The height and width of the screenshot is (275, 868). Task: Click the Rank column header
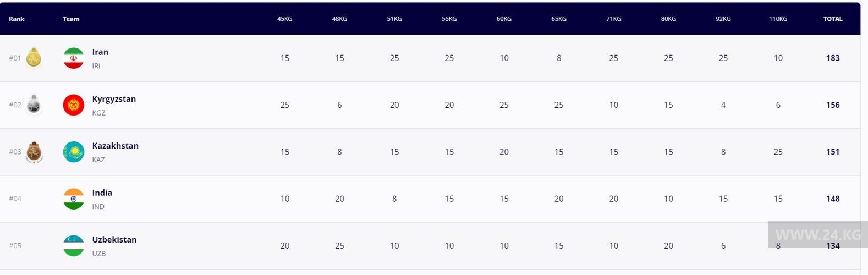pyautogui.click(x=17, y=19)
